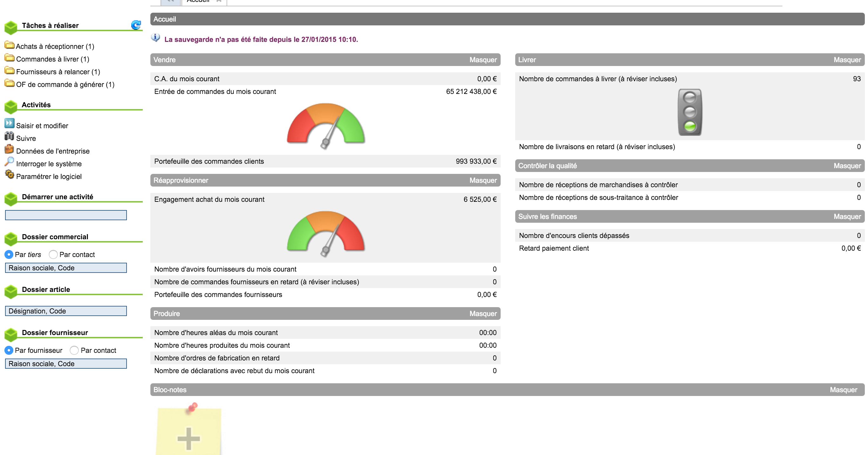
Task: Click C.A. du mois courant row
Action: [325, 79]
